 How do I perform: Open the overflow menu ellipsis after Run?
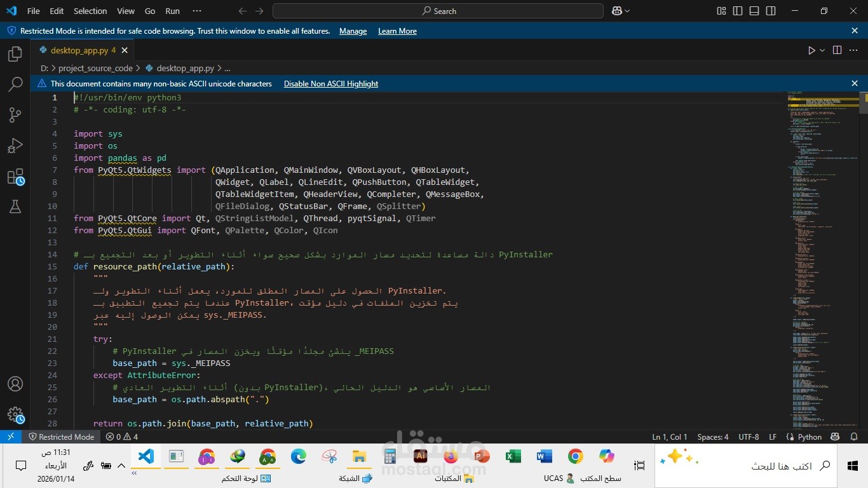197,11
